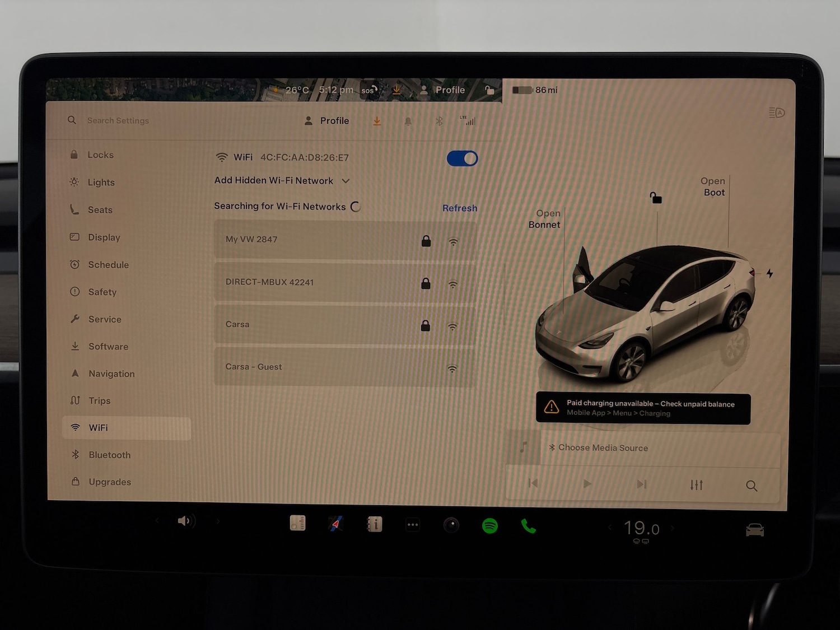Tap Bluetooth icon in settings header
Viewport: 840px width, 630px height.
pyautogui.click(x=440, y=121)
